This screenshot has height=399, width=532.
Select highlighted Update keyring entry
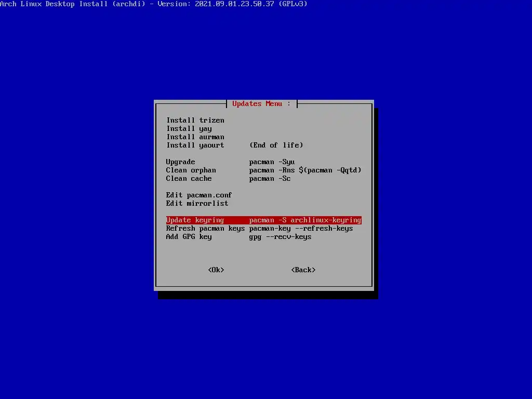(263, 220)
